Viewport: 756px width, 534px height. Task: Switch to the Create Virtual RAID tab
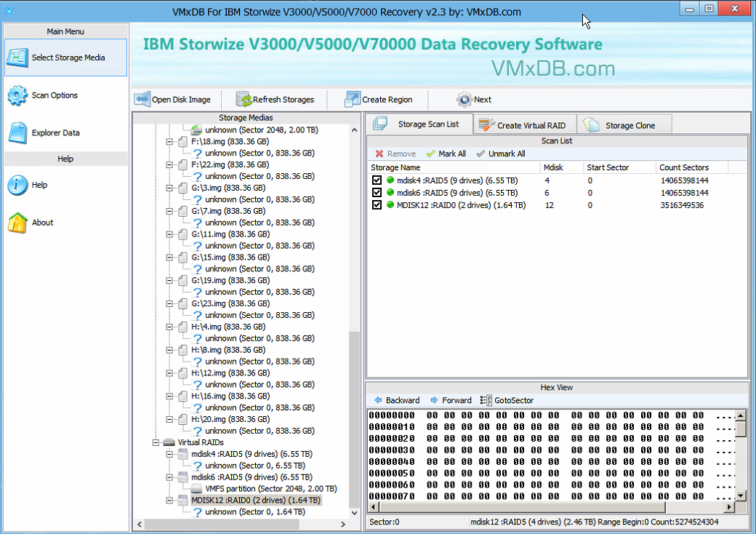pos(525,125)
